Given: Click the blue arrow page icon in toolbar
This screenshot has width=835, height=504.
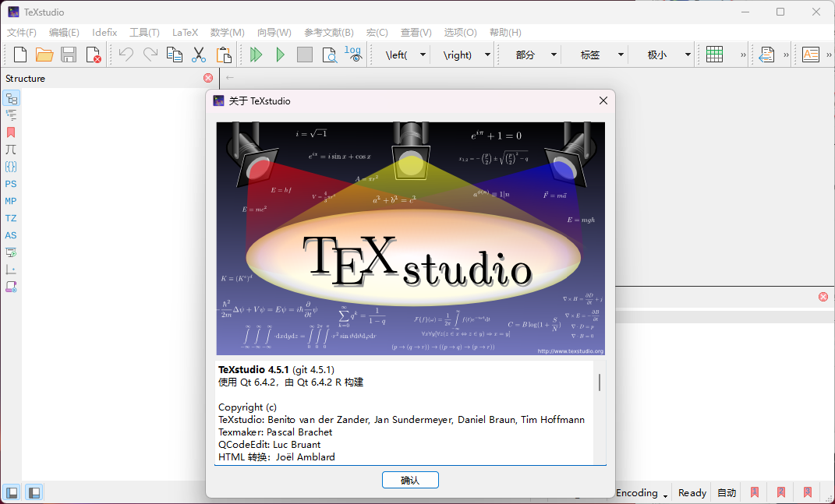Looking at the screenshot, I should click(766, 55).
